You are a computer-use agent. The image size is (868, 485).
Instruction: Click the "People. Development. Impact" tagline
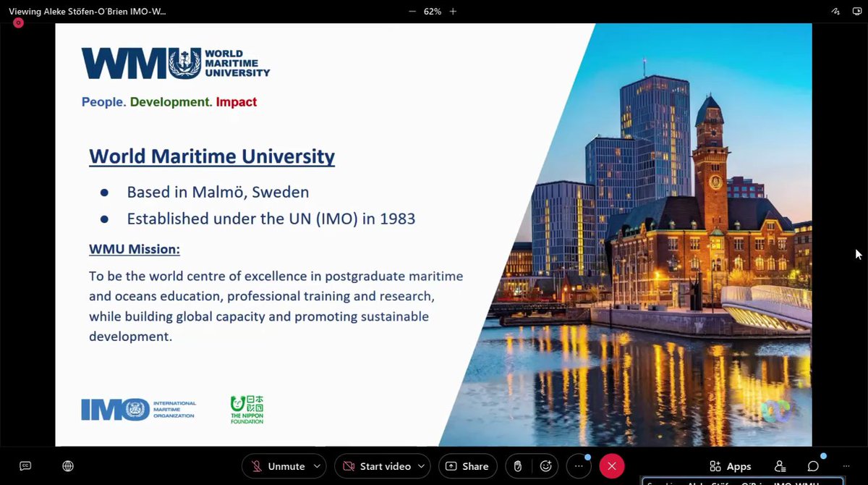[x=169, y=102]
